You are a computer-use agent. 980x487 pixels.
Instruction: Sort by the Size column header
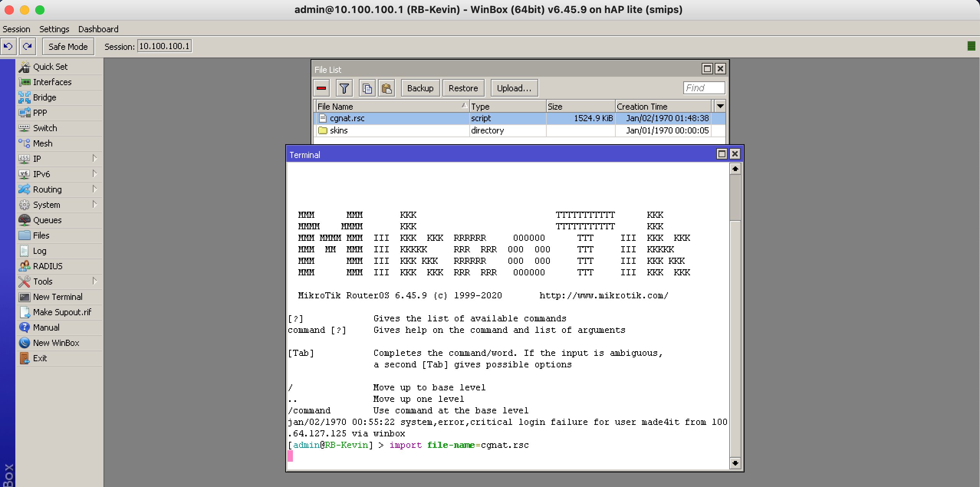pos(580,106)
